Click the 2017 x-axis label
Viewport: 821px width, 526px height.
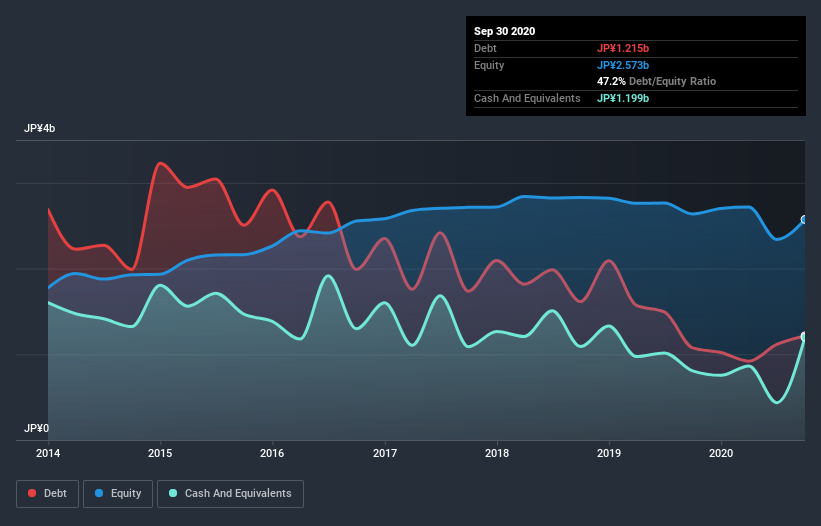tap(384, 453)
